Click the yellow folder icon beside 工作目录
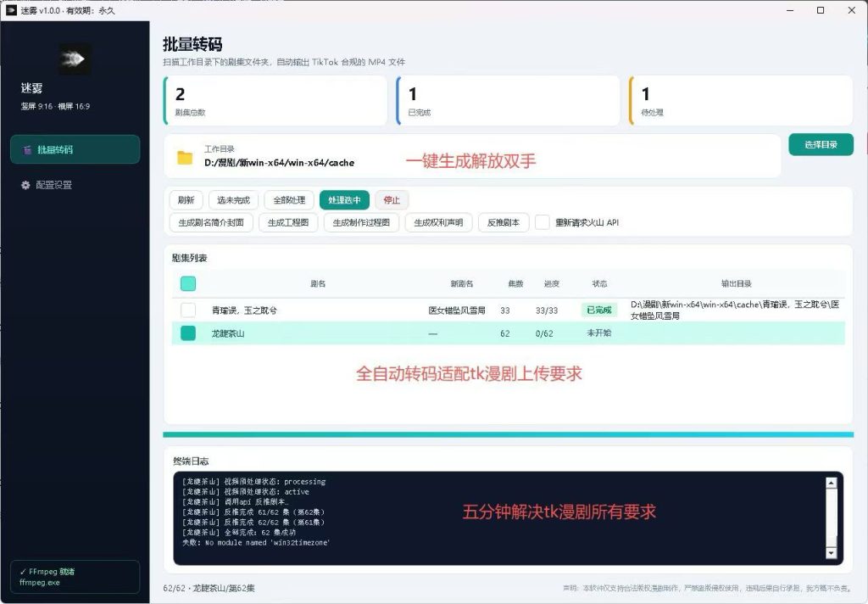Image resolution: width=868 pixels, height=604 pixels. pyautogui.click(x=185, y=158)
